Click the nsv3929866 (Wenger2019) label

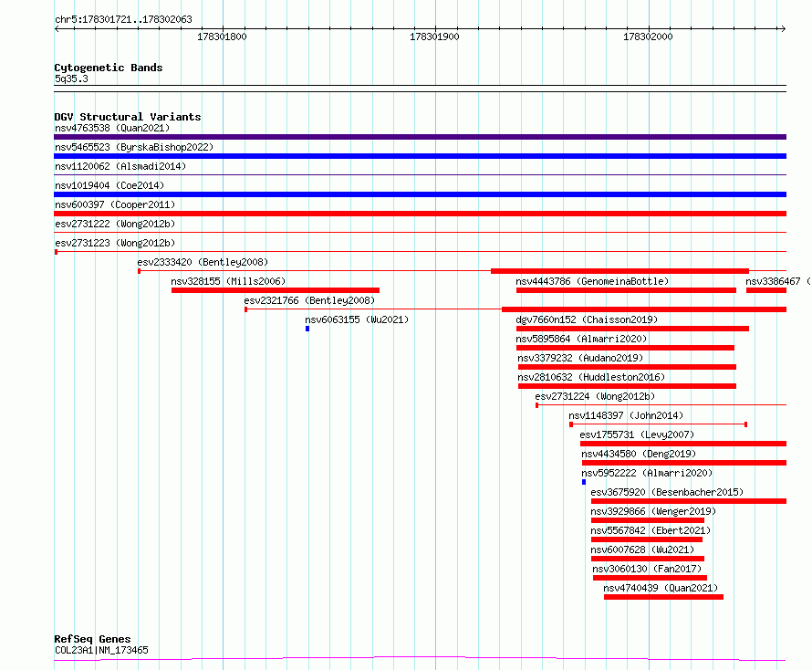(x=653, y=511)
